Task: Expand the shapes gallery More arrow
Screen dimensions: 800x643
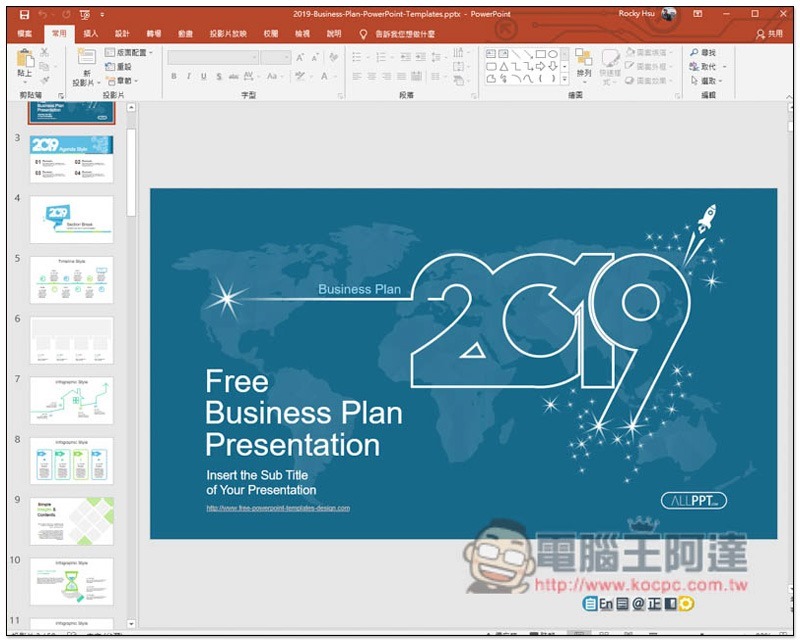Action: tap(564, 79)
